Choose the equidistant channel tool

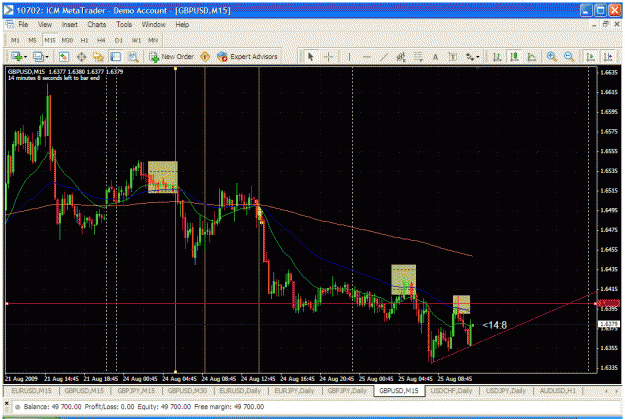(401, 57)
